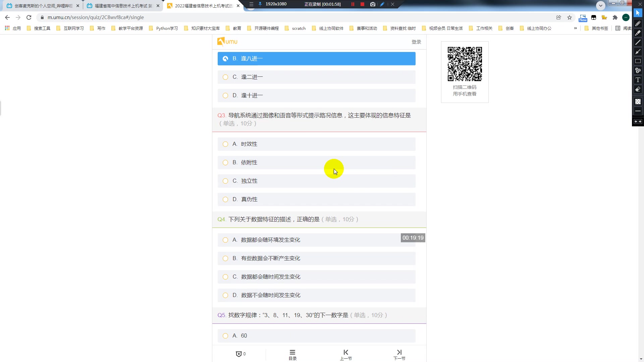Screen dimensions: 644x362
Task: Open the annotation color picker swatch
Action: click(x=638, y=101)
